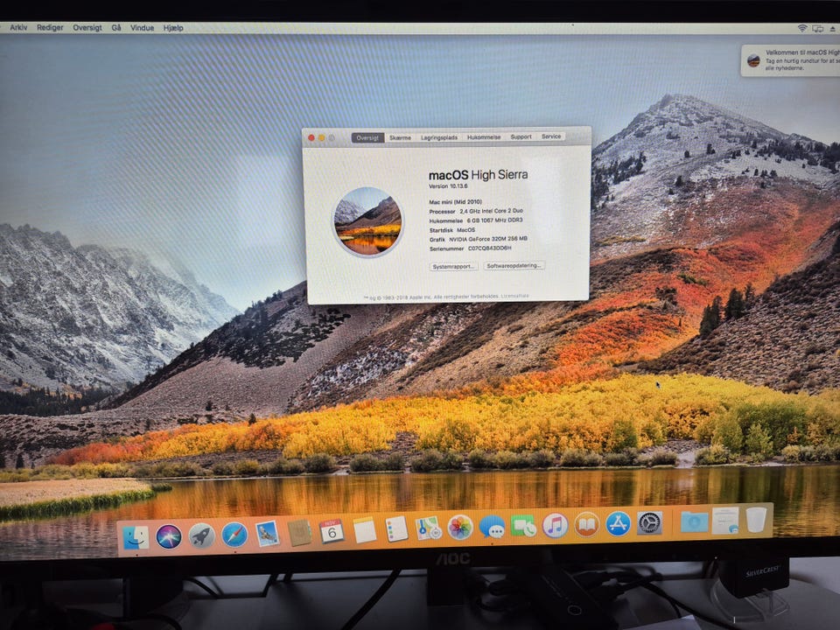Select the Oversigt tab in window
Screen dimensions: 840x630
point(367,137)
